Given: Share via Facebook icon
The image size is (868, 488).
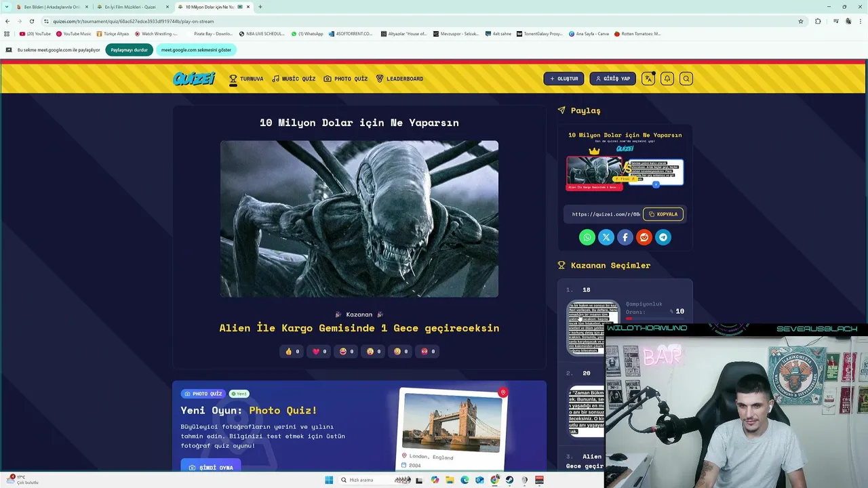Looking at the screenshot, I should coord(625,237).
